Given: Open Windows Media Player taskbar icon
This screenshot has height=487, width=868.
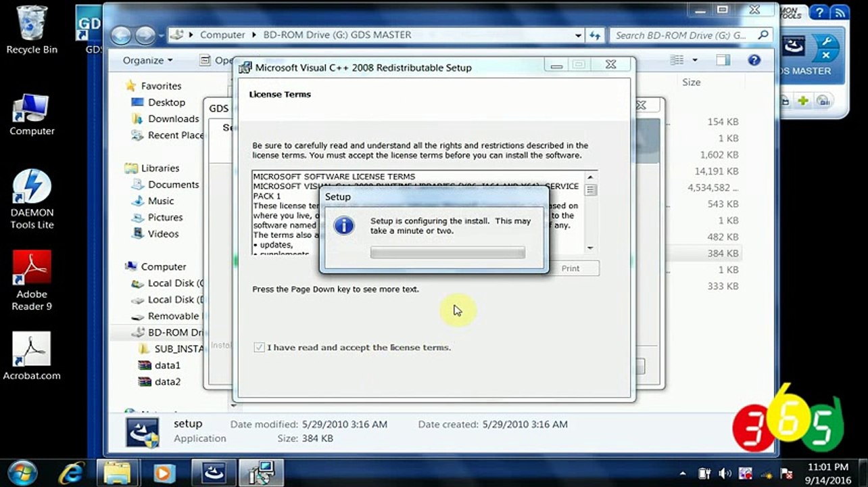Looking at the screenshot, I should tap(164, 473).
